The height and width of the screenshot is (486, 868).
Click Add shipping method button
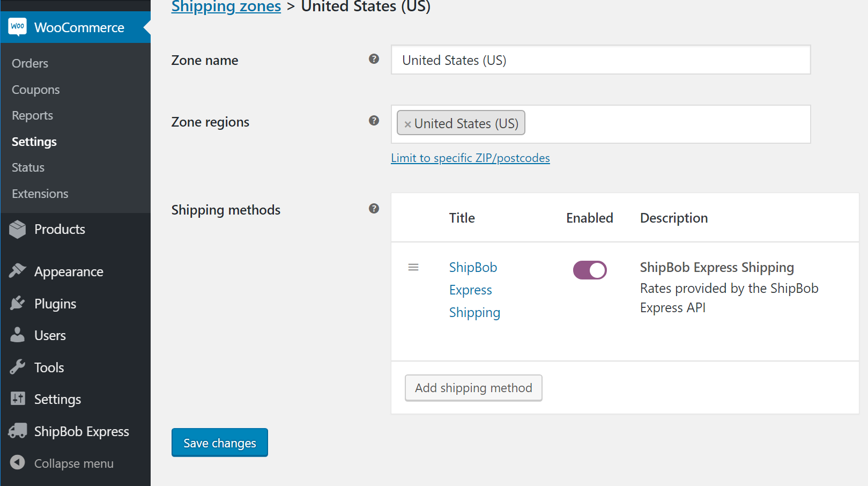click(473, 388)
